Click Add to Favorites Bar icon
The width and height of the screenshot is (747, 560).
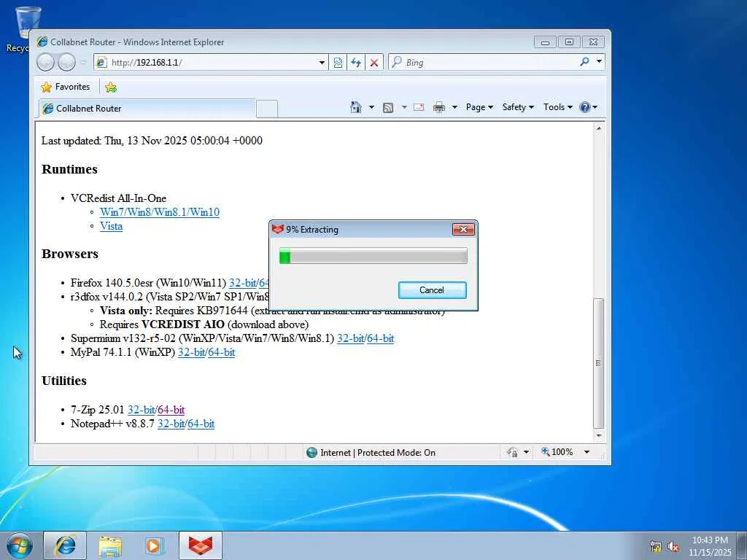[x=111, y=87]
